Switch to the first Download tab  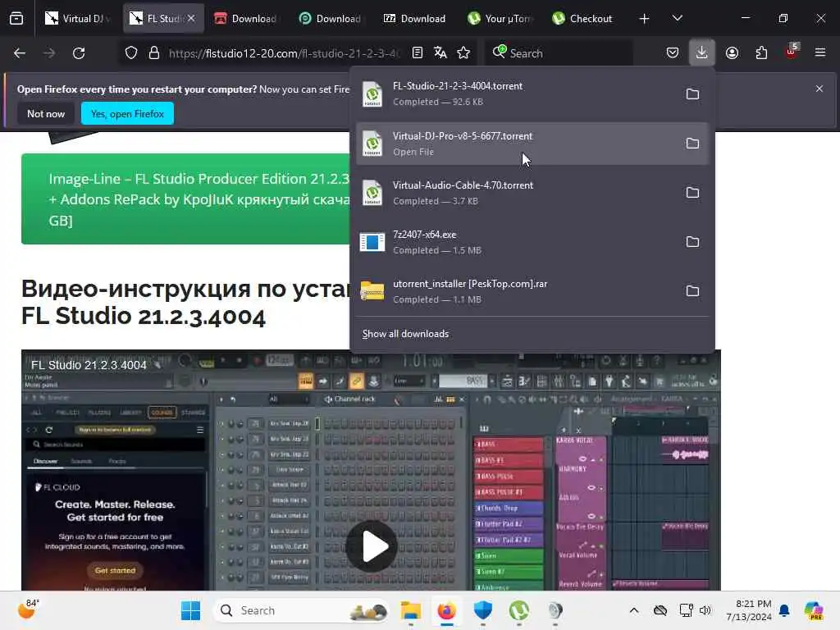click(246, 19)
